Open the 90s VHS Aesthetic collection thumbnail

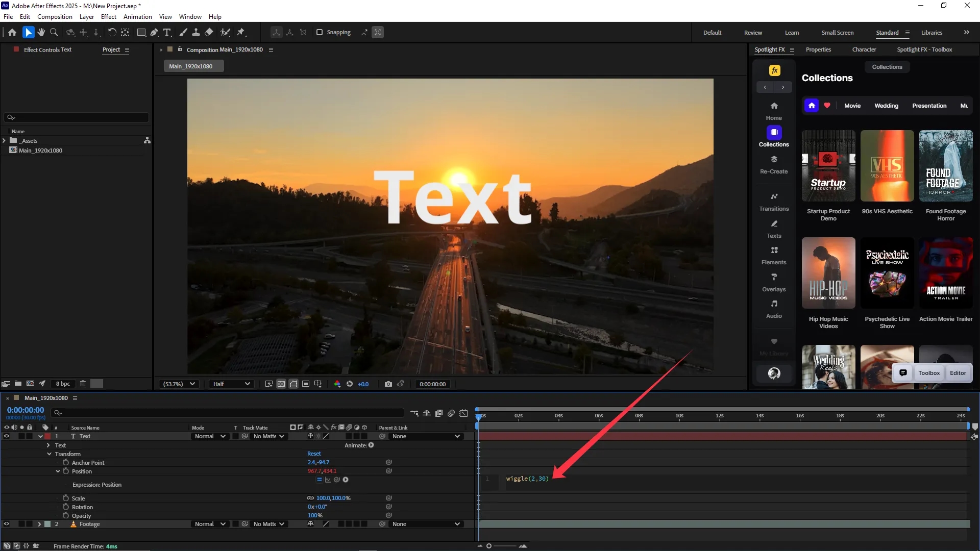887,166
